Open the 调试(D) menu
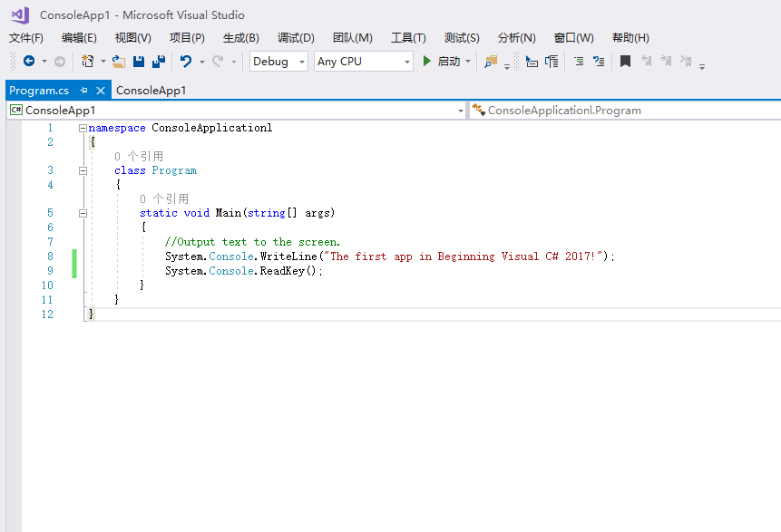Screen dimensions: 781x532 [x=296, y=38]
